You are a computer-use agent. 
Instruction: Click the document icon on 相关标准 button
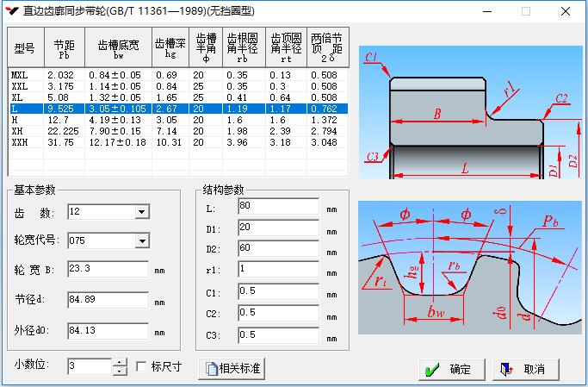pyautogui.click(x=210, y=369)
